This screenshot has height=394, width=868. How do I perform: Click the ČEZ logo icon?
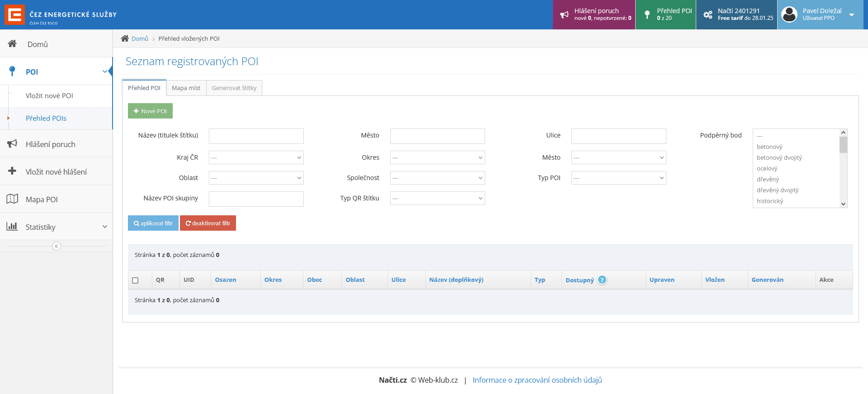pyautogui.click(x=14, y=14)
